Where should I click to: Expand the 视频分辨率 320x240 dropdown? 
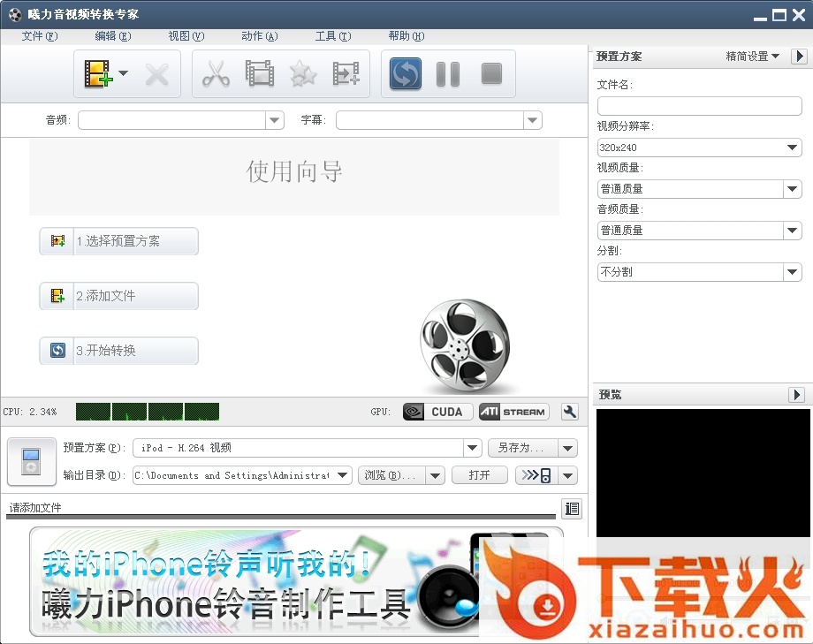tap(792, 148)
